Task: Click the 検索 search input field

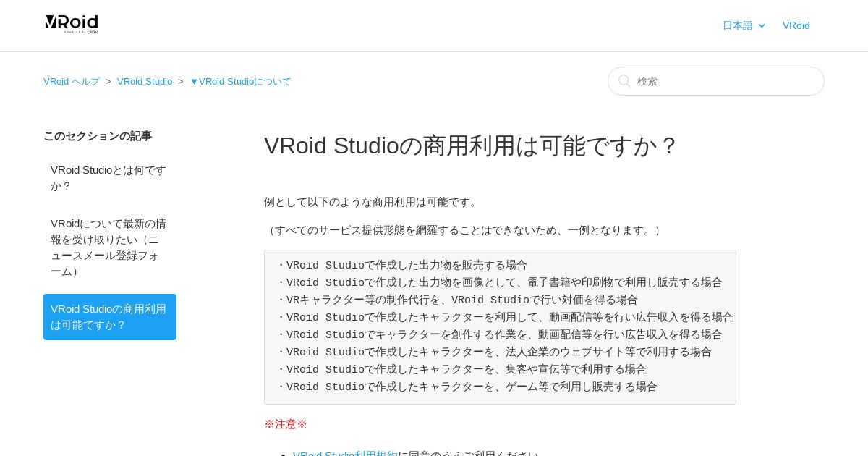Action: [716, 81]
